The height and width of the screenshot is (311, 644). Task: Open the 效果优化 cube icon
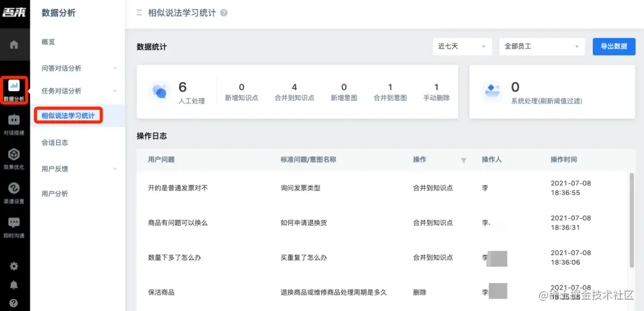point(14,154)
